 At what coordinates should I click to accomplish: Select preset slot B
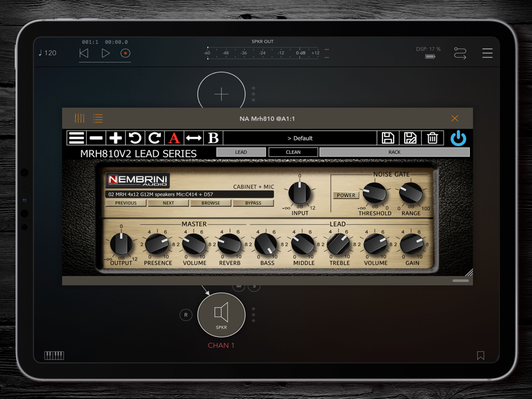click(213, 138)
